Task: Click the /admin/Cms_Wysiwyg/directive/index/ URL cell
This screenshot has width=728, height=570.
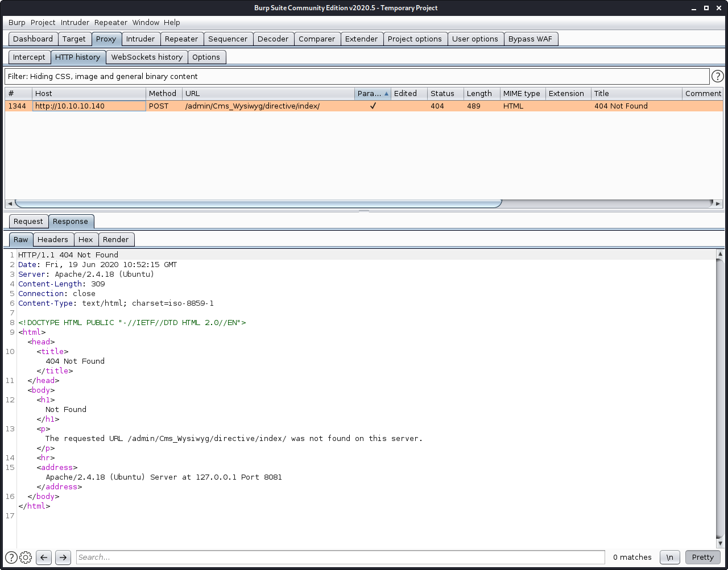Action: (x=268, y=106)
